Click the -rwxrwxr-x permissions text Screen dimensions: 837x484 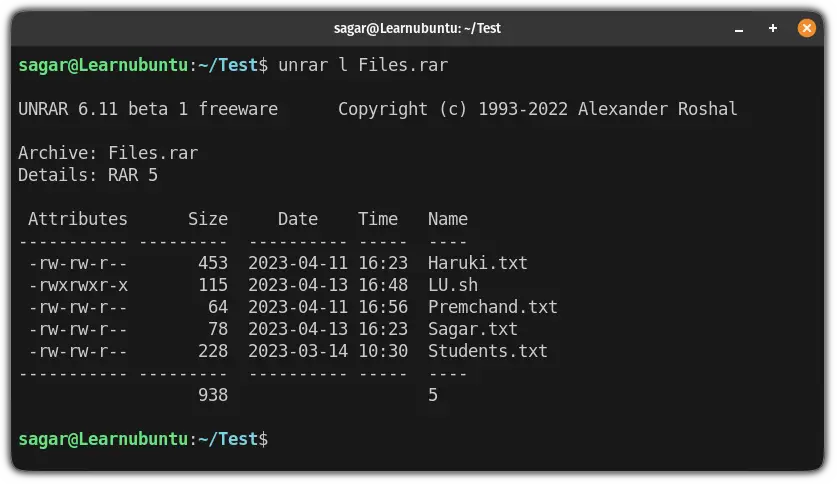tap(78, 285)
